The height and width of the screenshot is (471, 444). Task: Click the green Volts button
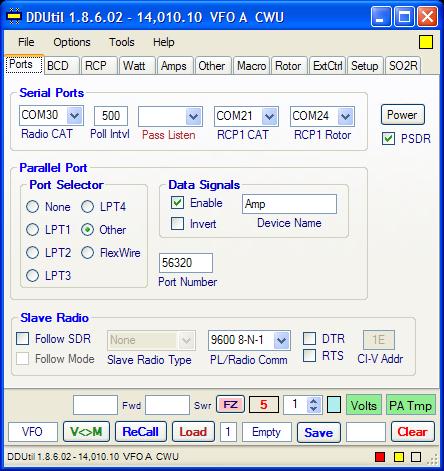pyautogui.click(x=364, y=405)
